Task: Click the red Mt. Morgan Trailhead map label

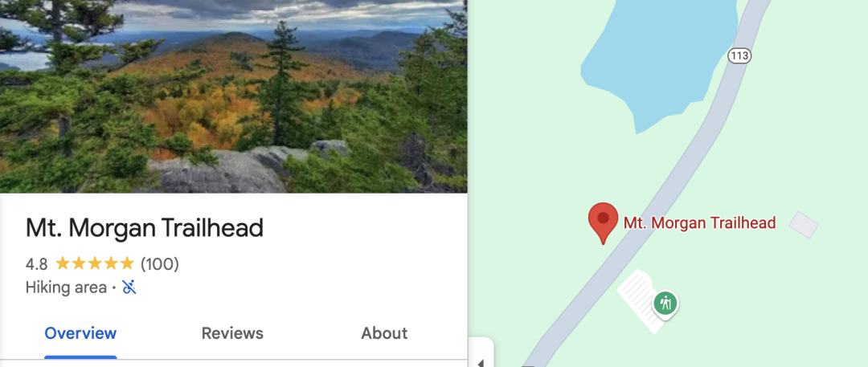Action: click(x=700, y=223)
